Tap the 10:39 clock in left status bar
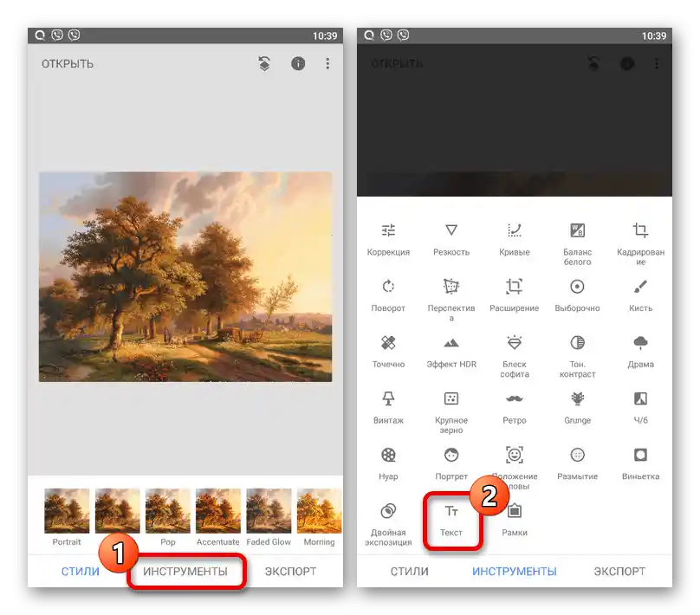 [x=325, y=36]
